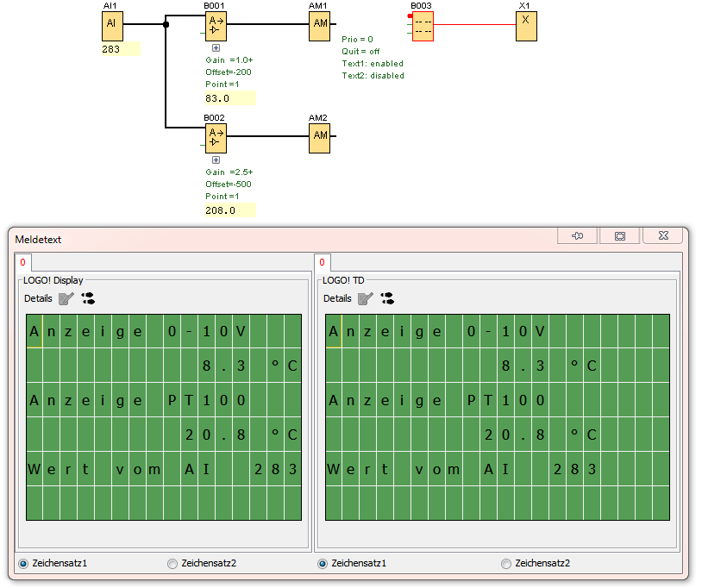Choose Zeichensatz2 for LOGO! TD
Viewport: 702px width, 588px height.
[x=506, y=564]
